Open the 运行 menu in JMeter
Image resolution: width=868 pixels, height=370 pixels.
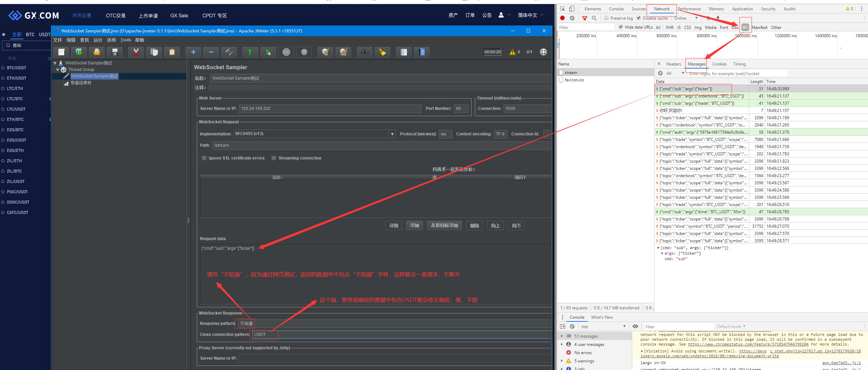98,40
